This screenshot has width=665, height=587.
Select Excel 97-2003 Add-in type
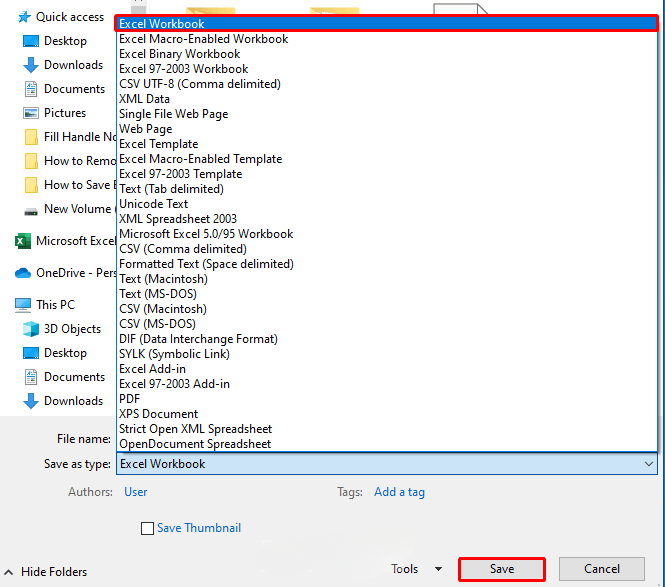(386, 384)
